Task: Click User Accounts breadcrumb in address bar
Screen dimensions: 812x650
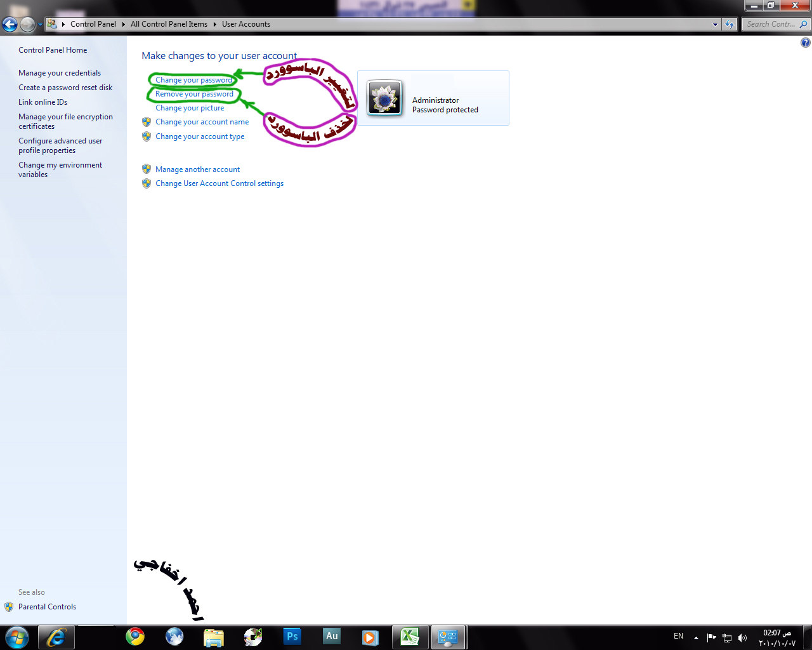Action: click(246, 24)
